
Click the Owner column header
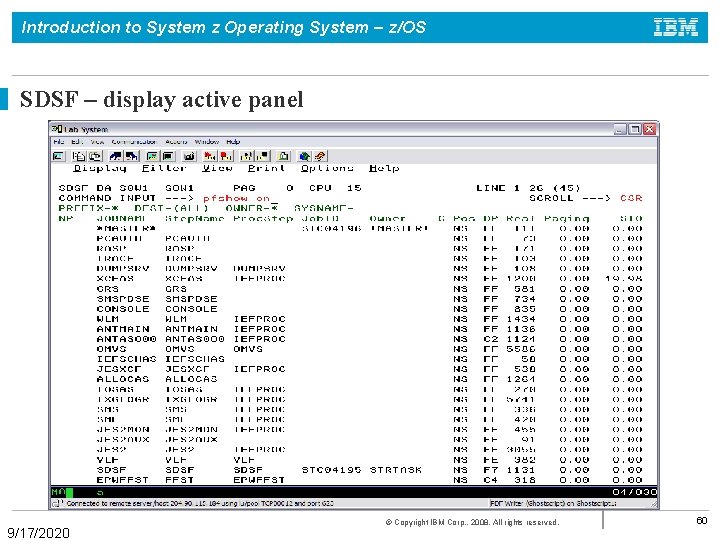(388, 219)
